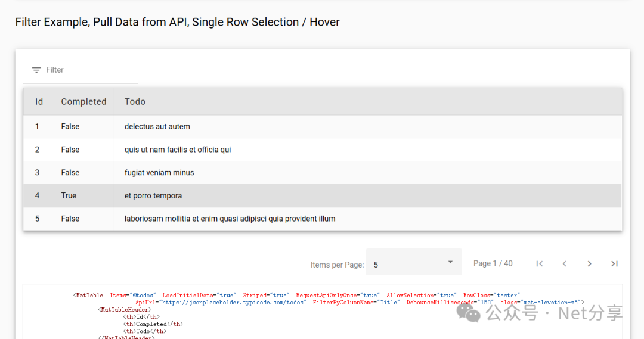This screenshot has height=339, width=644.
Task: Select row 'quis ut nam facilis et officia qui'
Action: pyautogui.click(x=178, y=150)
